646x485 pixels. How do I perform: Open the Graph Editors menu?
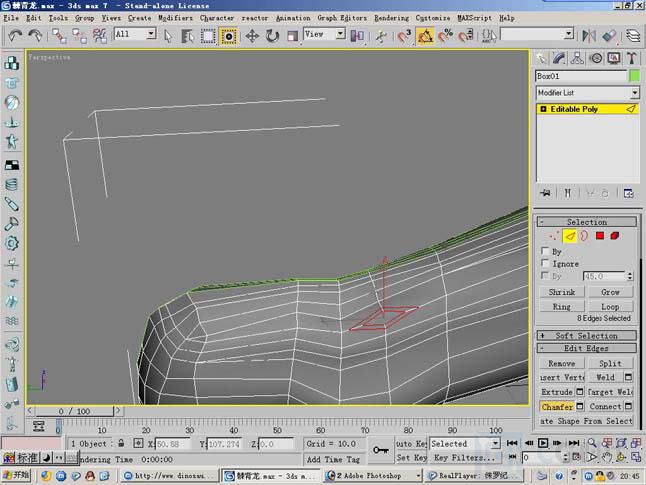[342, 18]
